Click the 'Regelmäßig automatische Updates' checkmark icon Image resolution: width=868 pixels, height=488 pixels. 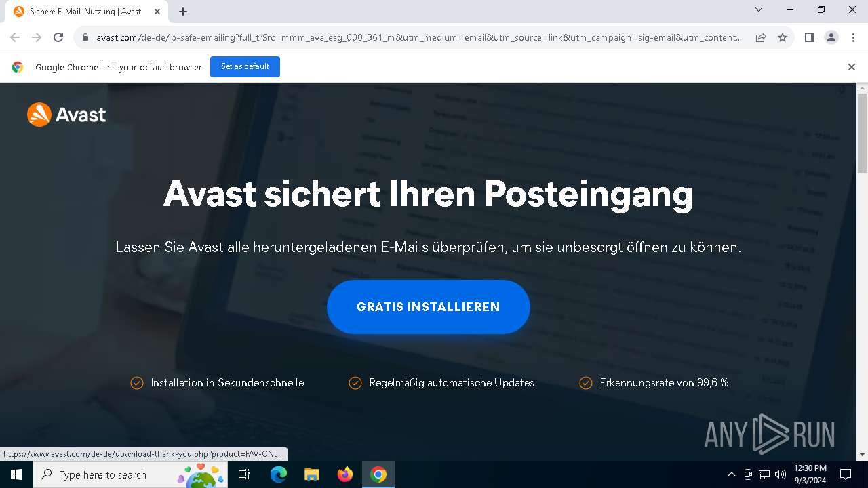coord(355,383)
